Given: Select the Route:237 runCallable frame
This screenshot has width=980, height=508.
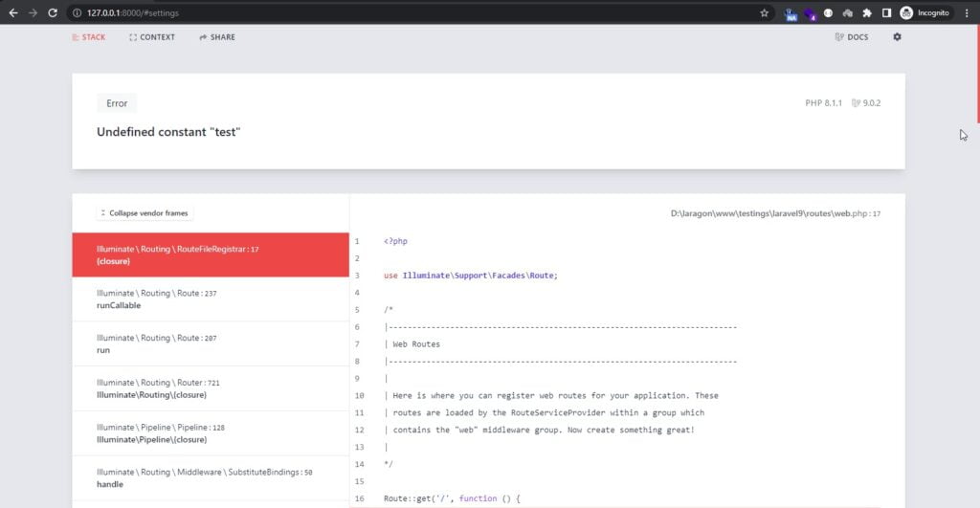Looking at the screenshot, I should 211,299.
